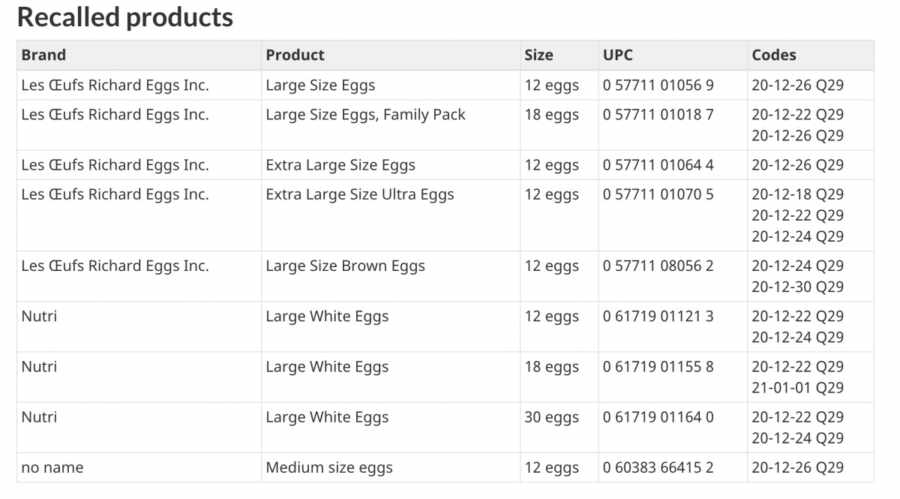Select Medium size eggs product cell
The image size is (900, 499).
(391, 467)
